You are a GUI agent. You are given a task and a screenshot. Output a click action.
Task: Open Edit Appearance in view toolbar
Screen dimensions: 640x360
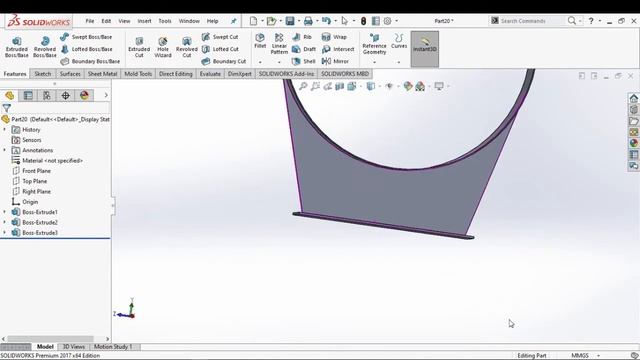point(408,86)
